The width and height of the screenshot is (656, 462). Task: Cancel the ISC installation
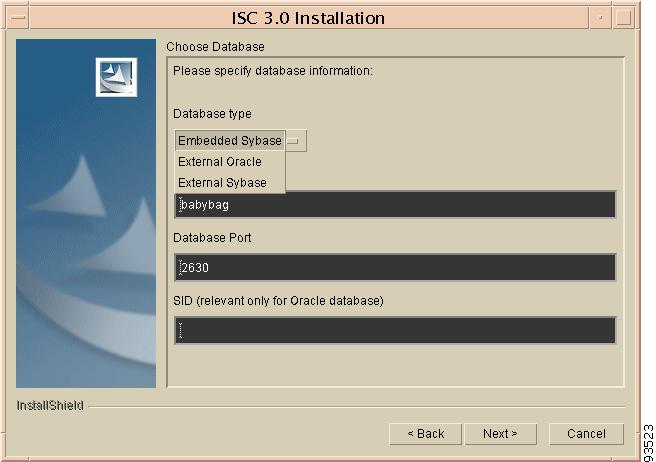coord(586,434)
